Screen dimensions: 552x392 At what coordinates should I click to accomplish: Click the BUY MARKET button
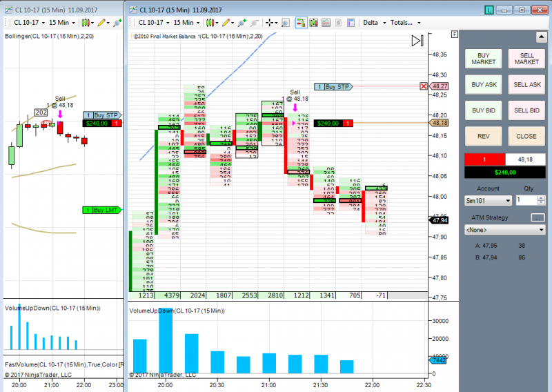484,59
